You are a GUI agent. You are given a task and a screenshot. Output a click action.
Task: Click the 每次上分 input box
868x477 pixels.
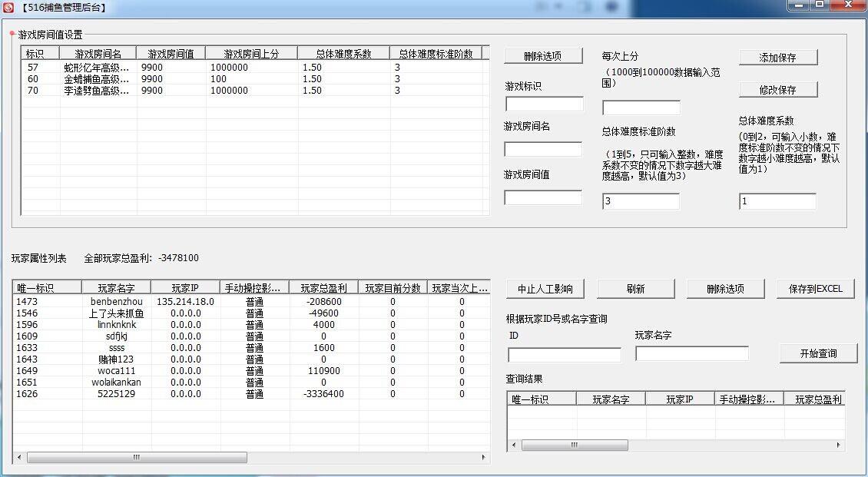tap(642, 105)
